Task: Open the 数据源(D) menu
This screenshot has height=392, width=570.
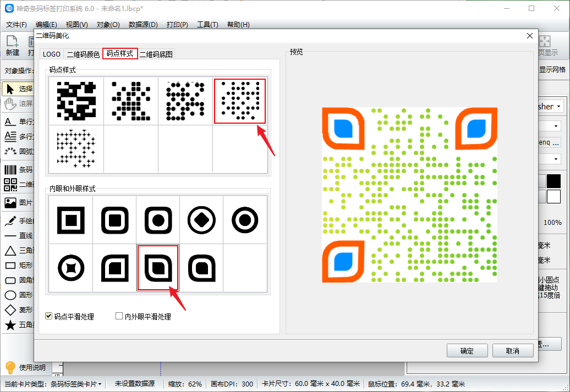Action: coord(143,24)
